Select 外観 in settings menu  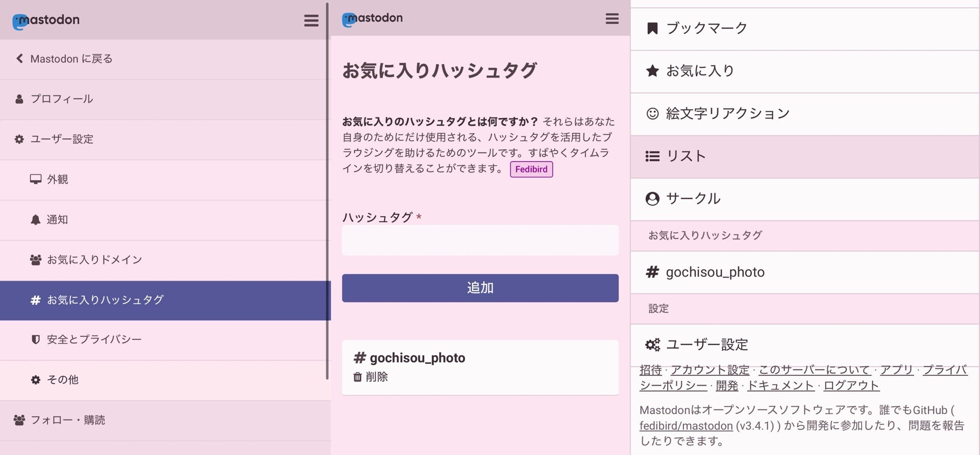tap(57, 180)
